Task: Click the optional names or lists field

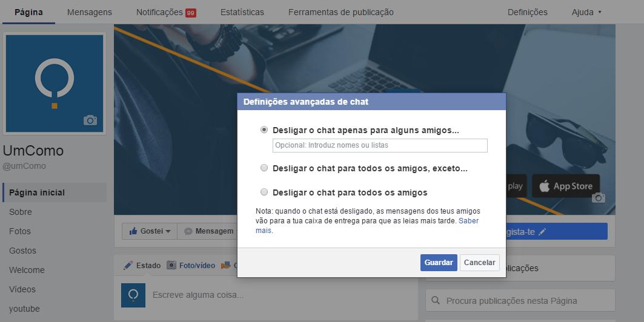Action: 380,145
